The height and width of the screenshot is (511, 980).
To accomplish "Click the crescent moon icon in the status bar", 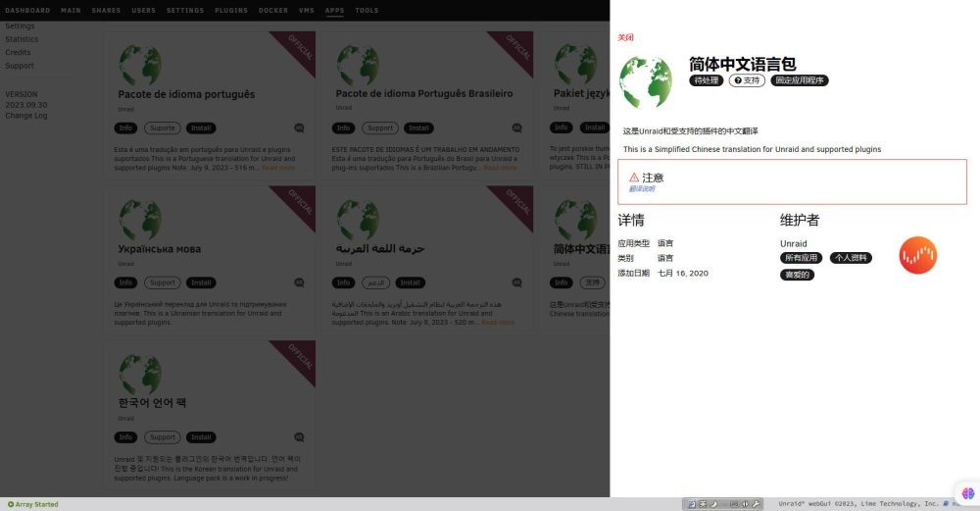I will click(713, 504).
